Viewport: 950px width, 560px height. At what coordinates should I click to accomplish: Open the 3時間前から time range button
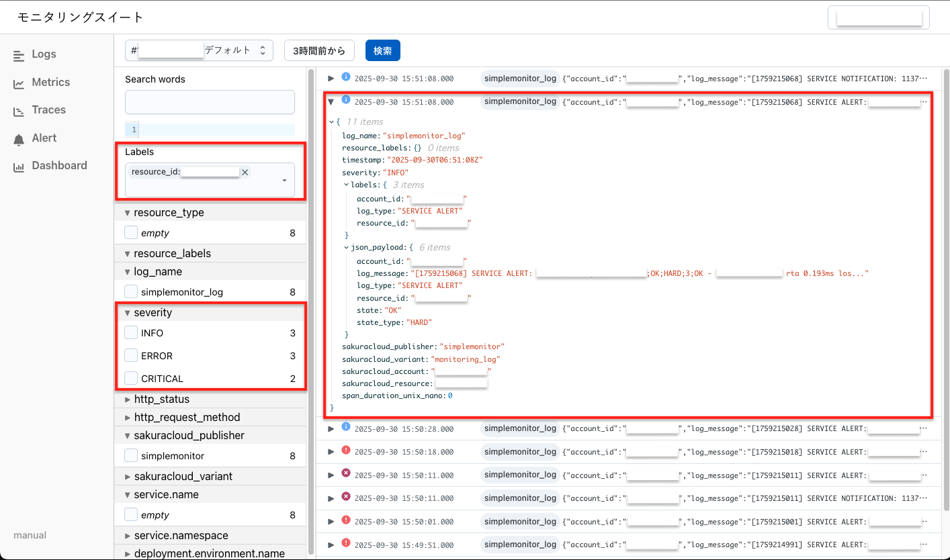point(319,50)
